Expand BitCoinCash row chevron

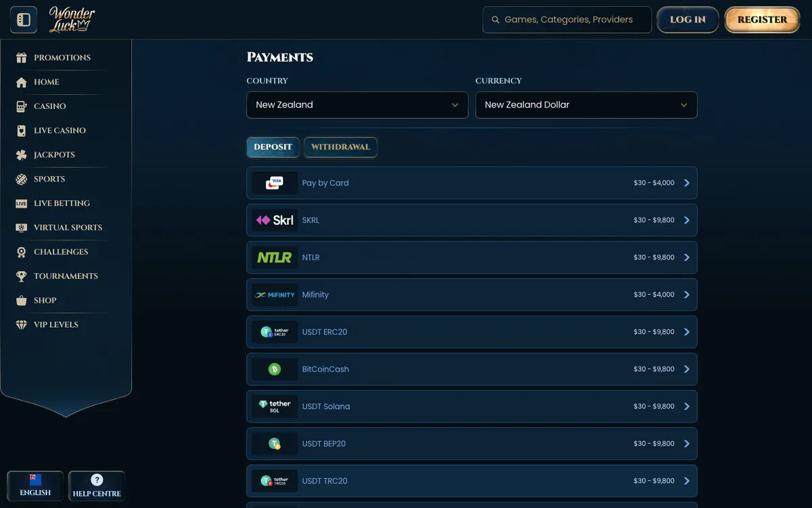pos(687,369)
